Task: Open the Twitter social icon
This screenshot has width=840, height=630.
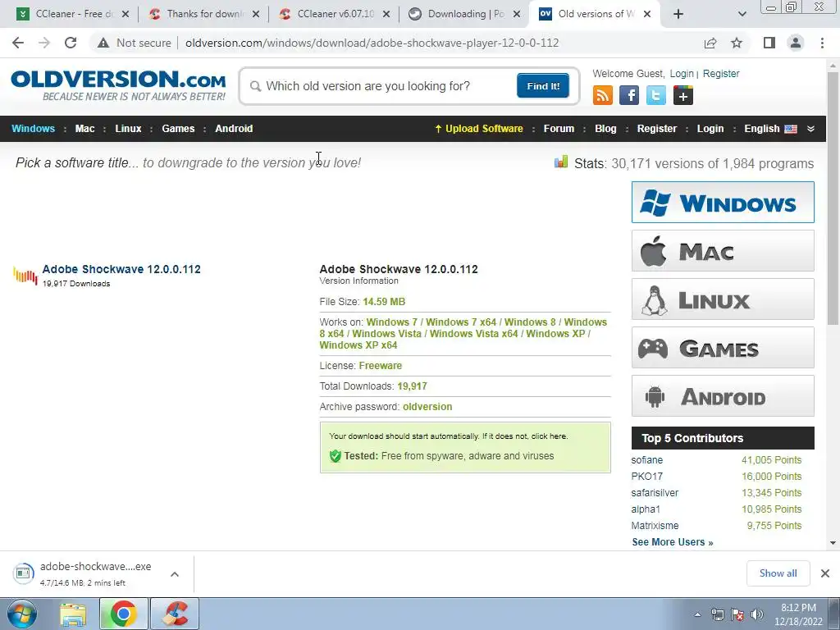Action: pos(655,95)
